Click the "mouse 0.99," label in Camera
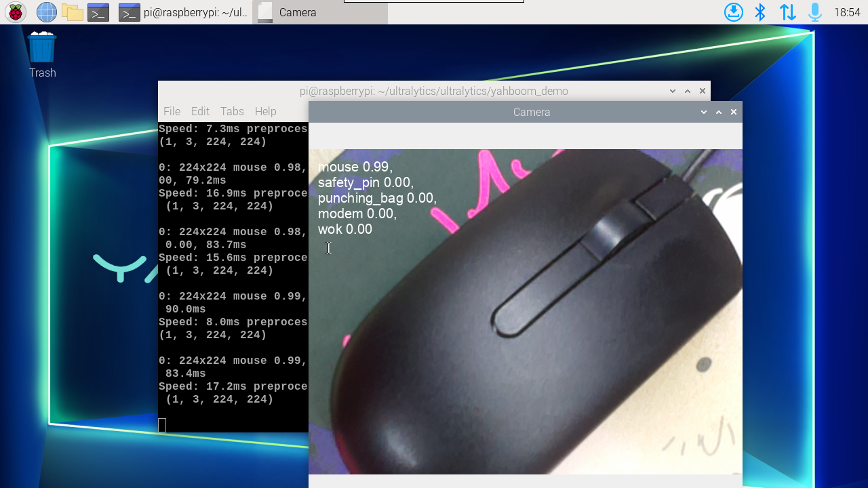This screenshot has height=488, width=868. pyautogui.click(x=355, y=167)
